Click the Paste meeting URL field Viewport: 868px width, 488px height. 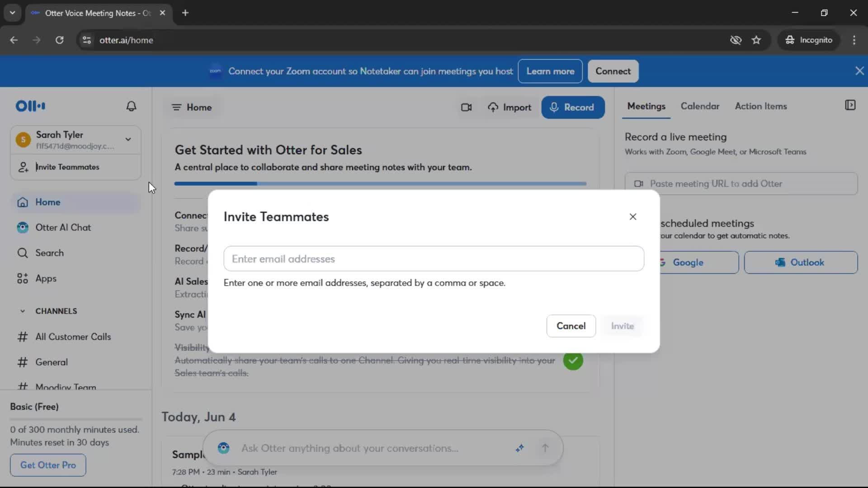[x=741, y=184]
